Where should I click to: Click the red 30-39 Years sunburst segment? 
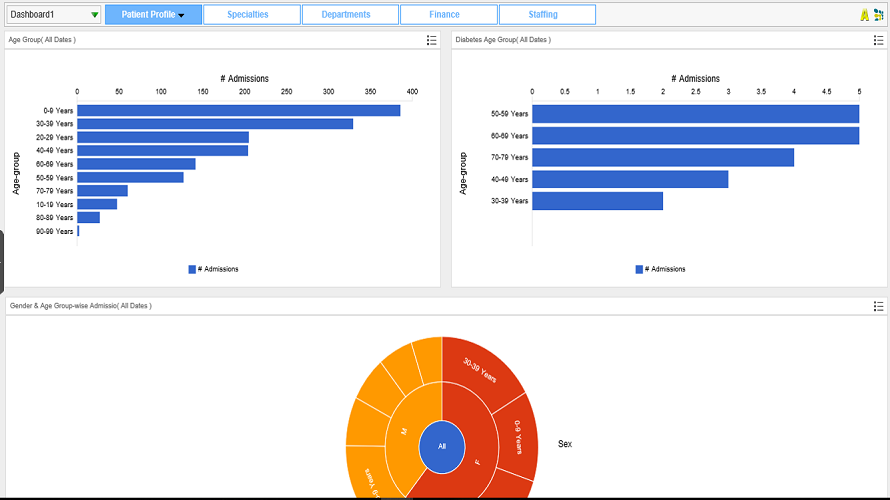tap(482, 372)
